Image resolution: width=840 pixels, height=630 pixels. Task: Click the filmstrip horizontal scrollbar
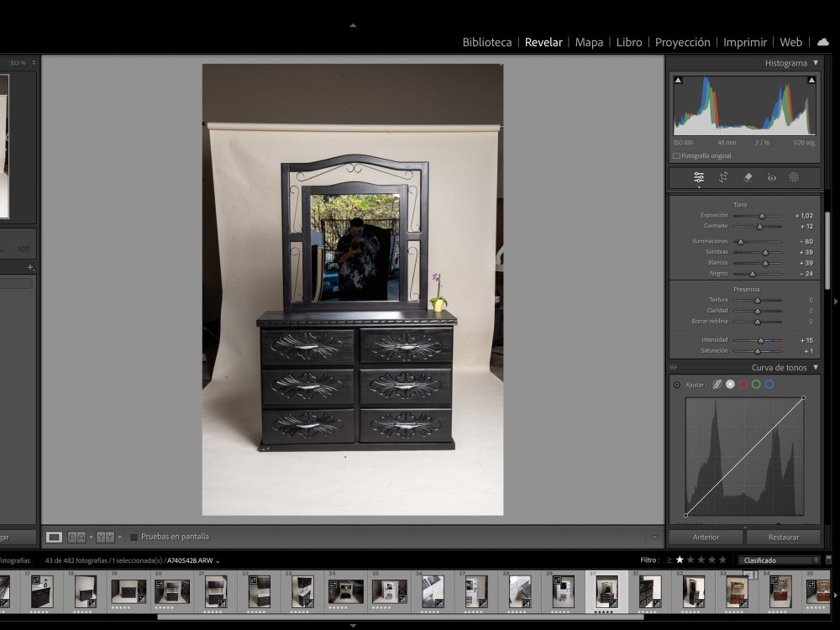400,617
